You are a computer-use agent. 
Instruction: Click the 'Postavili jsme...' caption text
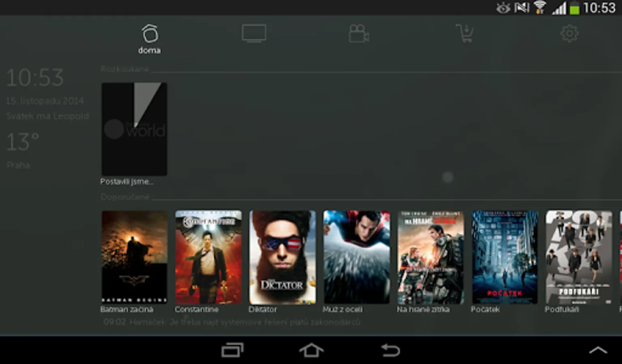click(x=127, y=182)
